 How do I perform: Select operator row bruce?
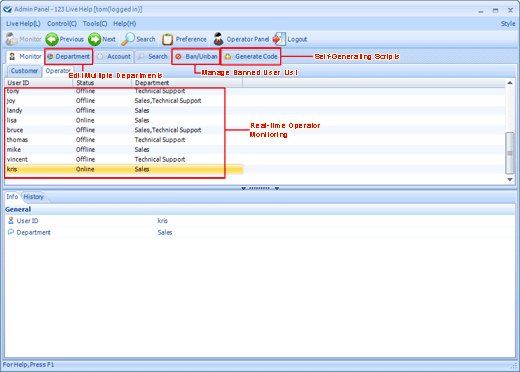coord(124,130)
